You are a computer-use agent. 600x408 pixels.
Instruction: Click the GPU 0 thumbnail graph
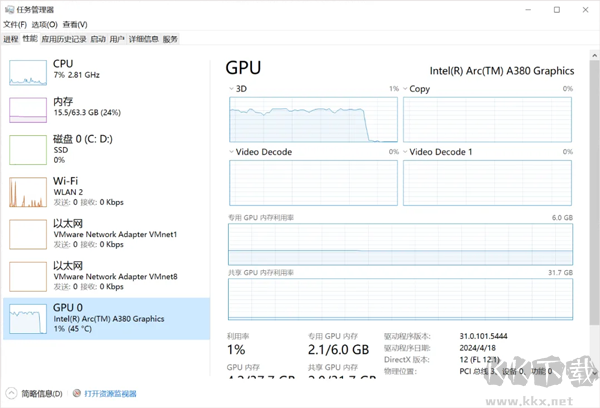28,318
